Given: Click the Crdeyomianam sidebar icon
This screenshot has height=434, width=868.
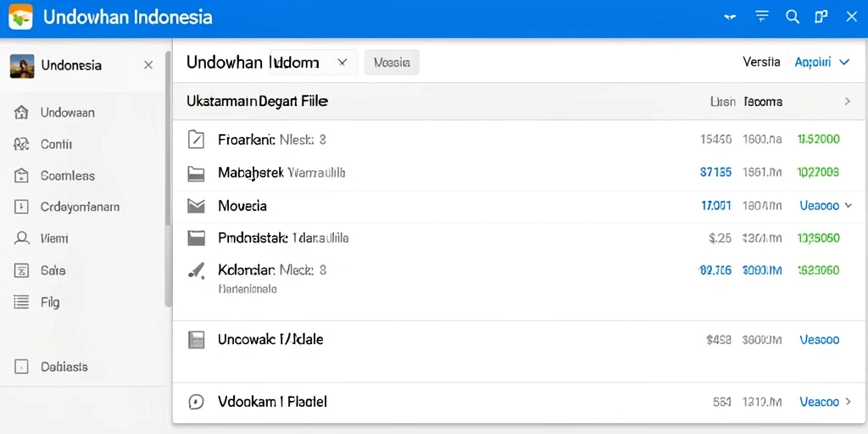Looking at the screenshot, I should point(21,207).
